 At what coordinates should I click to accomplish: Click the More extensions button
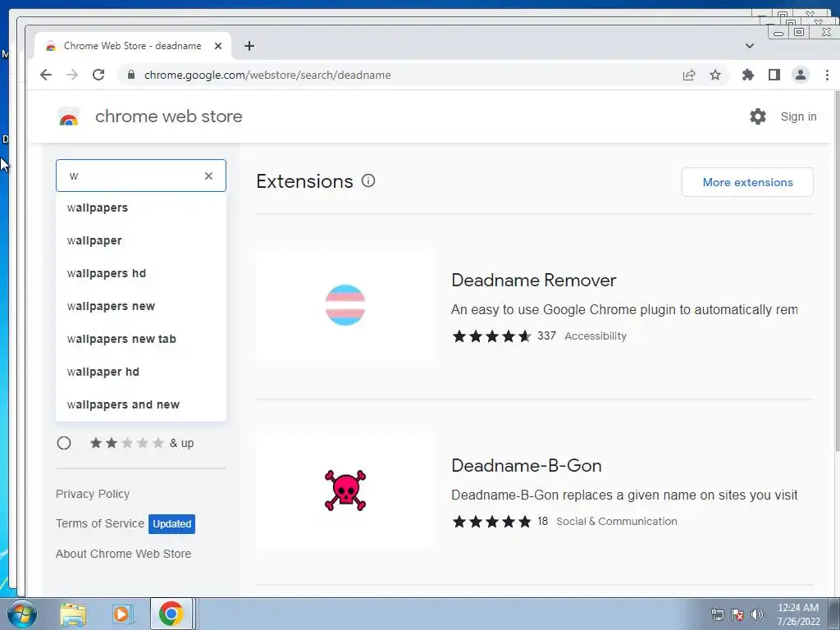[747, 182]
